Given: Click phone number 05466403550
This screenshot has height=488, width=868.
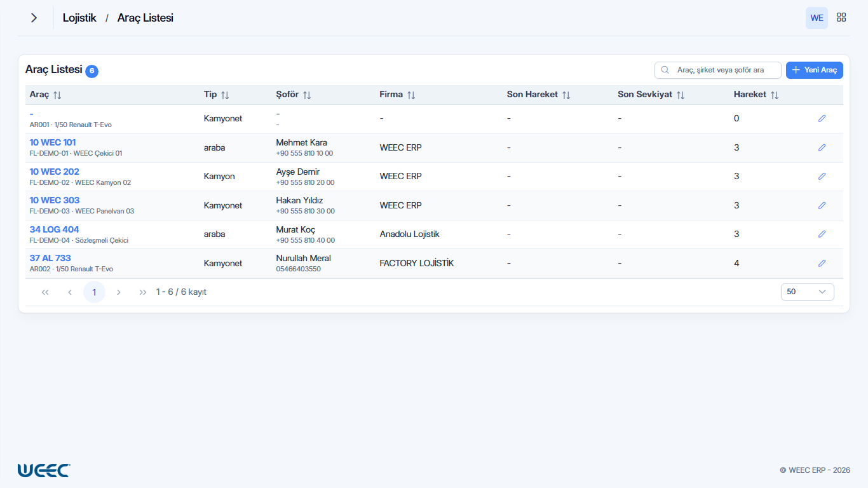Looking at the screenshot, I should [x=299, y=269].
